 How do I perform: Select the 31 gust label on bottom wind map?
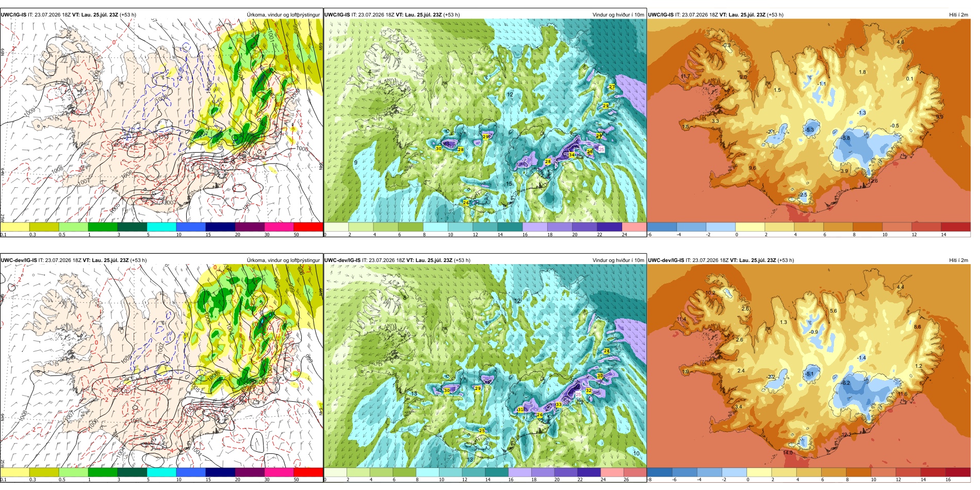pyautogui.click(x=521, y=410)
